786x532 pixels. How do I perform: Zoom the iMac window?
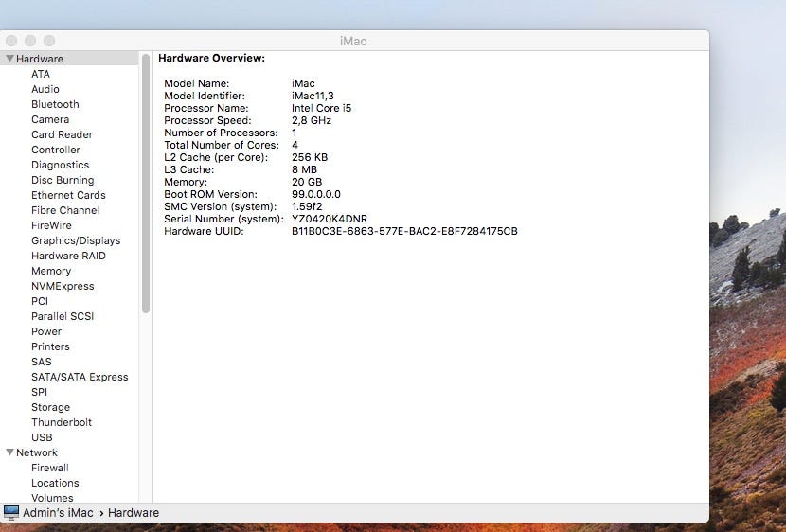pyautogui.click(x=49, y=41)
